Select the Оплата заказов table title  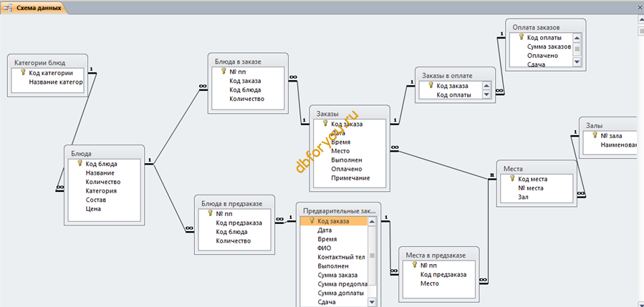pos(537,27)
